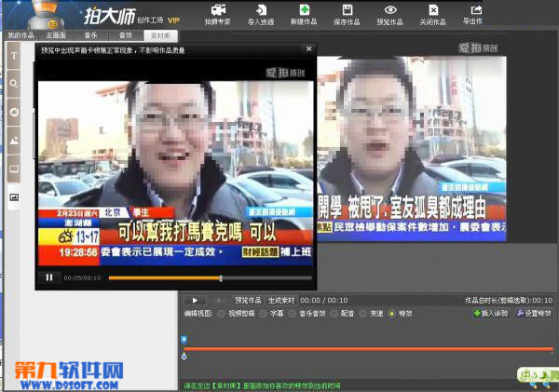Click the VIP badge next to 创作工场
Image resolution: width=559 pixels, height=392 pixels.
[x=173, y=20]
